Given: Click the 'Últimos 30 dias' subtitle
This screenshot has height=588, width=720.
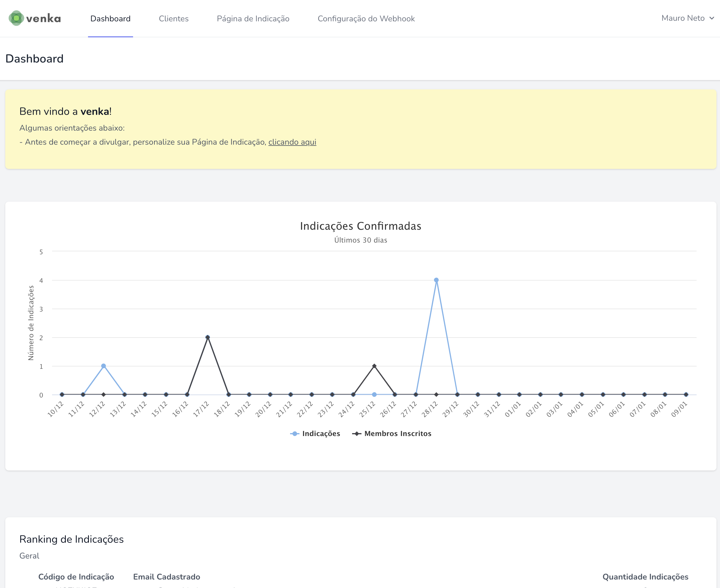Looking at the screenshot, I should [x=361, y=240].
